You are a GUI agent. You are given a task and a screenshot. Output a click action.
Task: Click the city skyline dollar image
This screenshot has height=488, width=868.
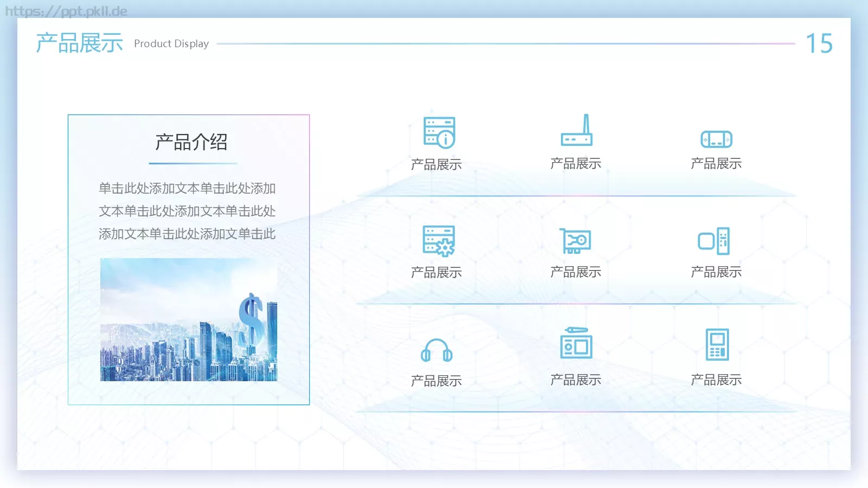click(x=189, y=319)
